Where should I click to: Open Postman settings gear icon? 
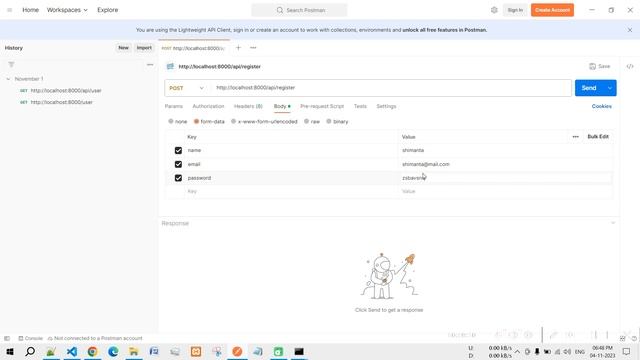point(494,10)
